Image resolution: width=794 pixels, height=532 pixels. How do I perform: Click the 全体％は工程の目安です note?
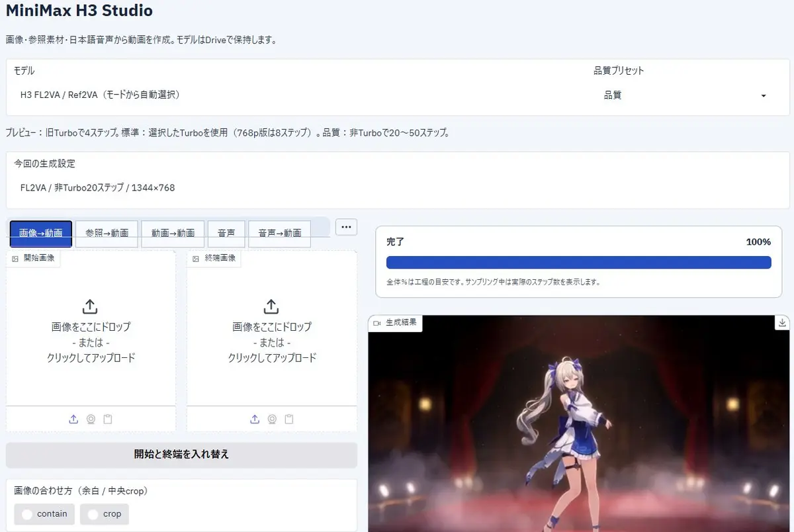tap(493, 282)
